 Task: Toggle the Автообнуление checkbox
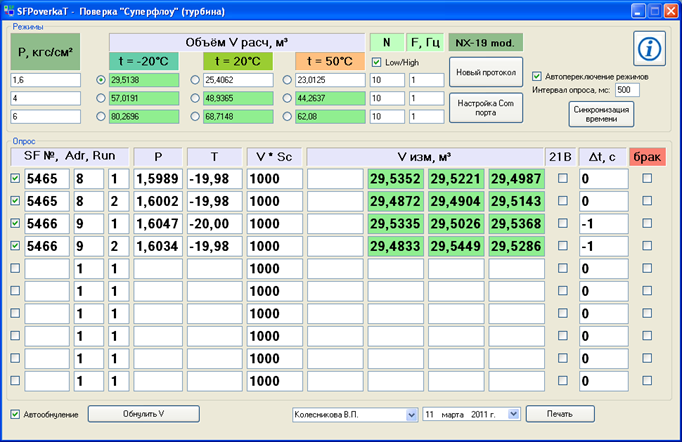tap(15, 414)
